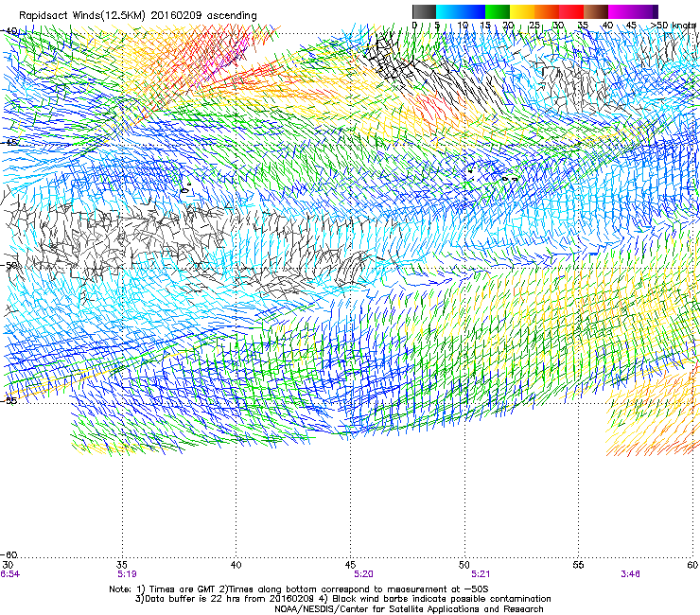Click the brown 35-40 knots legend swatch

click(x=596, y=11)
